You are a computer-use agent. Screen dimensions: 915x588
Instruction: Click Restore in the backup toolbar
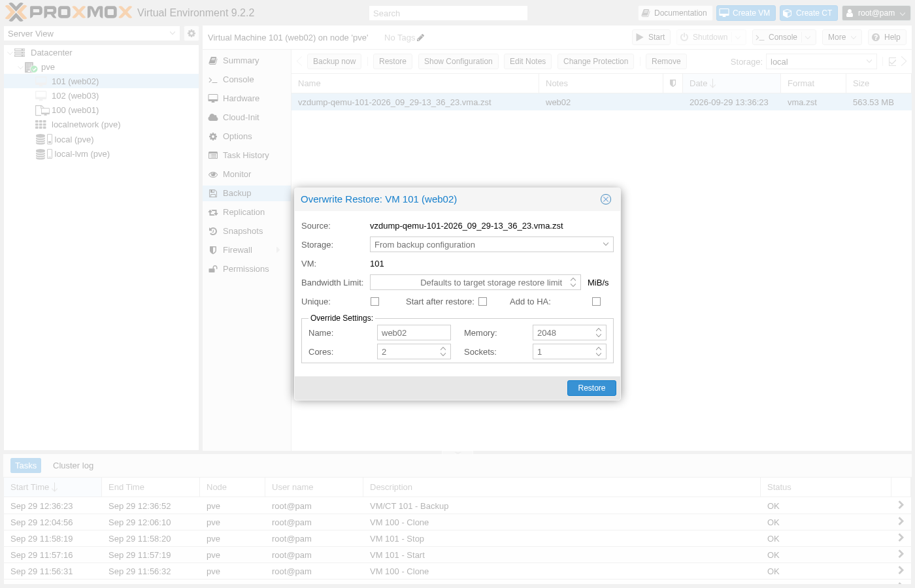pos(393,61)
